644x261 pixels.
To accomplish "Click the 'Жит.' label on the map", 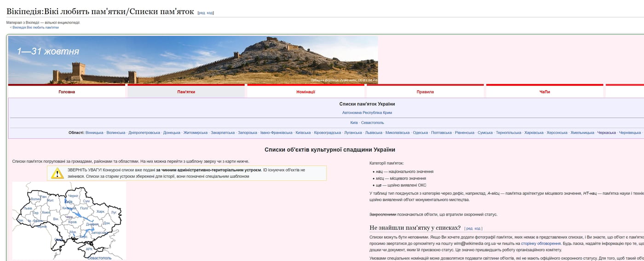I will point(50,200).
